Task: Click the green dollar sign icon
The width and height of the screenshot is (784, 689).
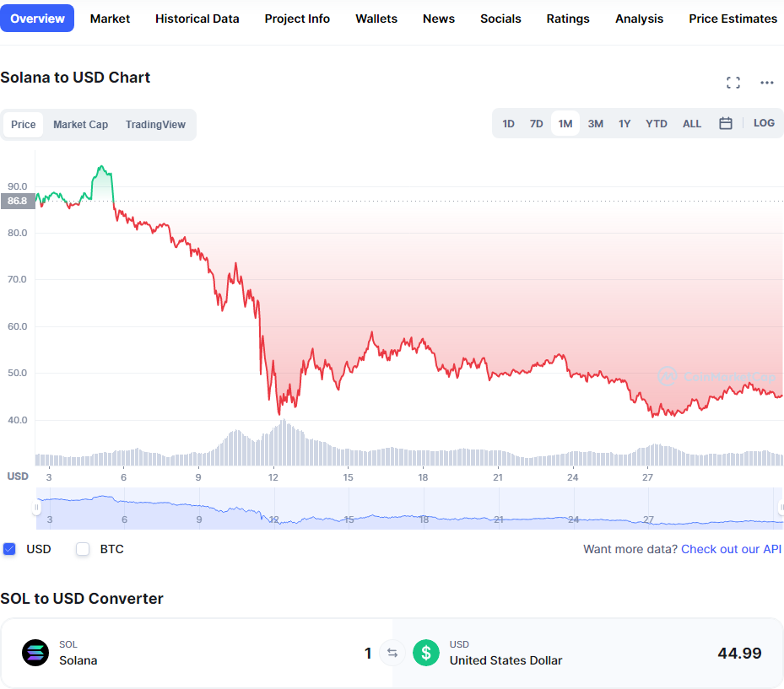Action: click(x=426, y=653)
